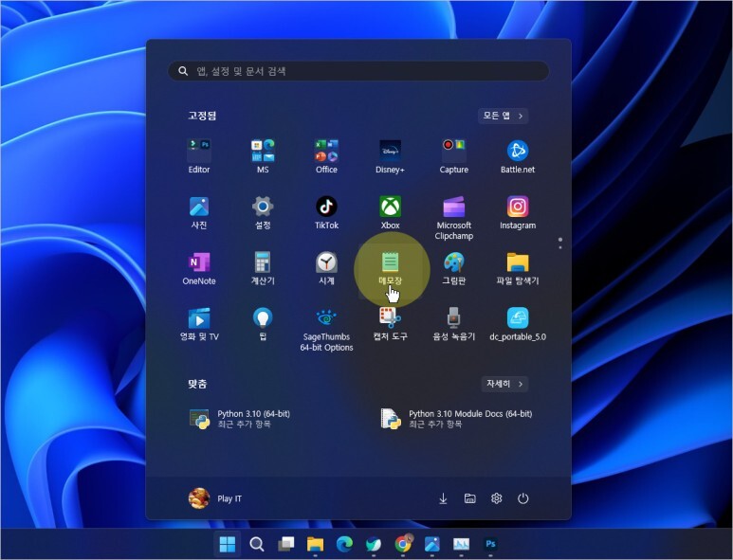Click the Windows Start button on taskbar
Viewport: 733px width, 560px height.
click(x=228, y=544)
